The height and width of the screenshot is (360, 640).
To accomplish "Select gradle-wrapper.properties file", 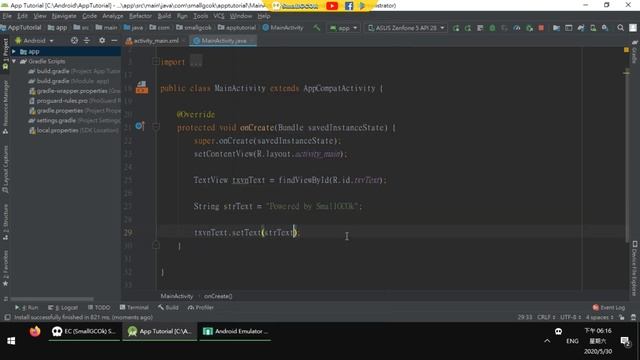I will click(x=74, y=91).
